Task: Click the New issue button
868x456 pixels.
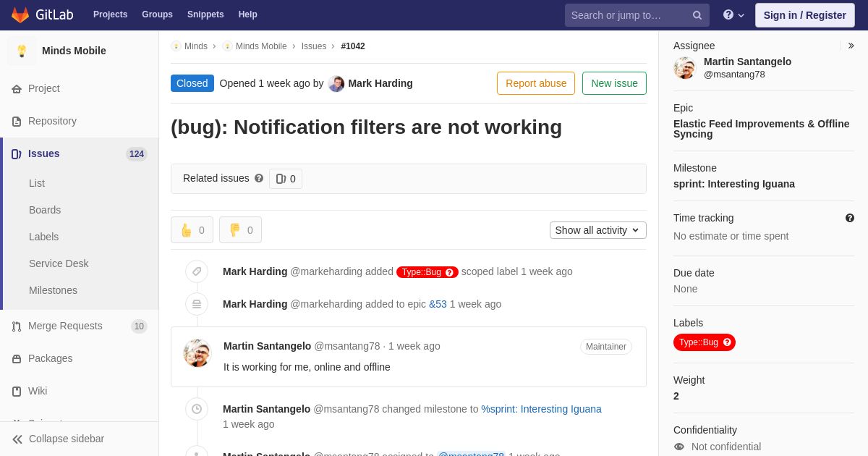Action: (x=614, y=83)
